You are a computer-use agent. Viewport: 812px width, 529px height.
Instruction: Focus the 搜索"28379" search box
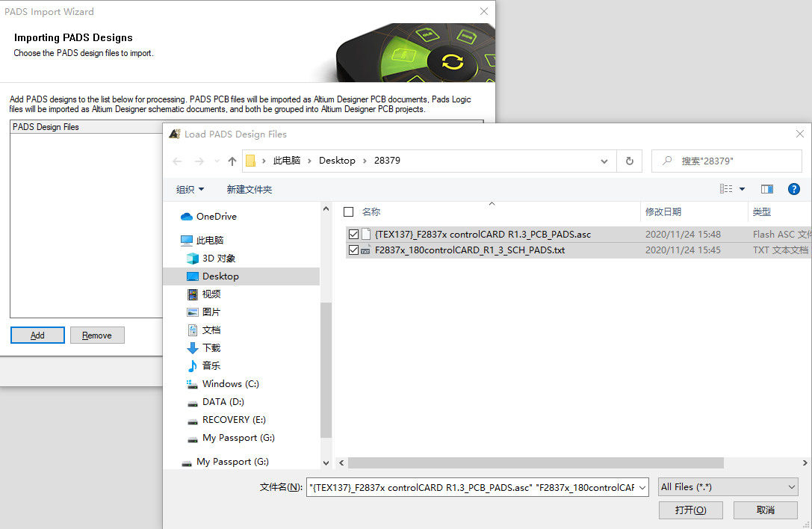(727, 161)
